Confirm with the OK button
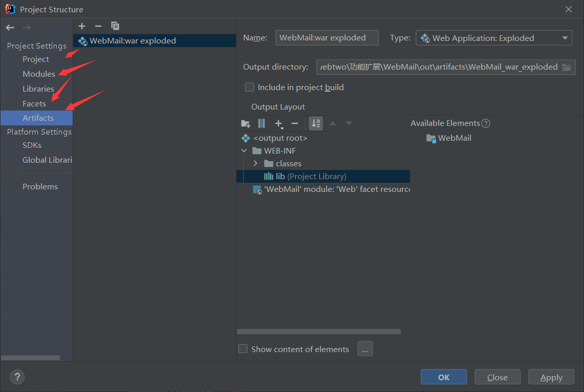The image size is (584, 392). (x=444, y=377)
